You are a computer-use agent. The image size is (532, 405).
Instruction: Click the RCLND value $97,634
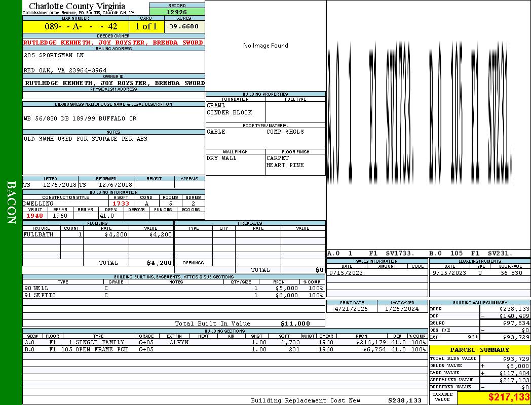point(516,323)
